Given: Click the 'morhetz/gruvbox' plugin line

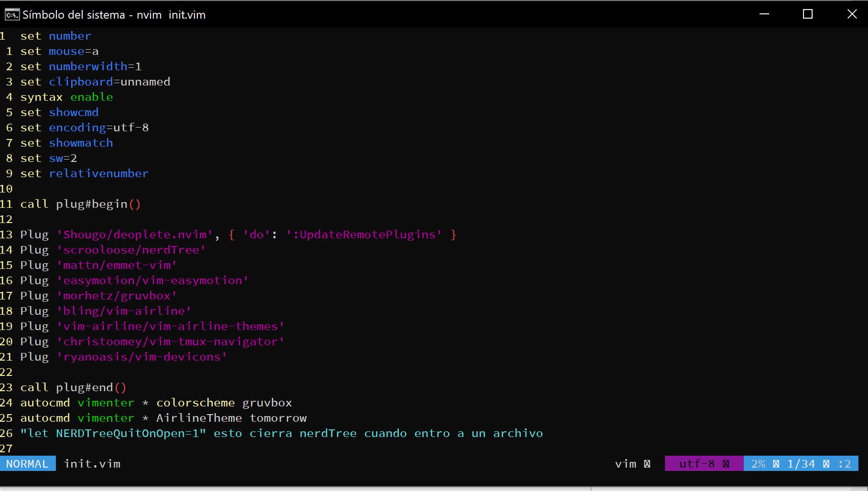Looking at the screenshot, I should (99, 296).
